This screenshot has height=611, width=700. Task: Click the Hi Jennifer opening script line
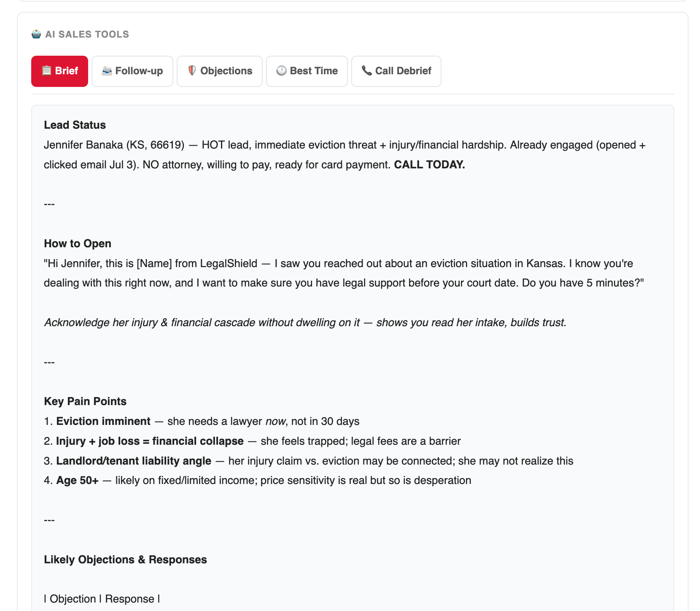(x=344, y=273)
